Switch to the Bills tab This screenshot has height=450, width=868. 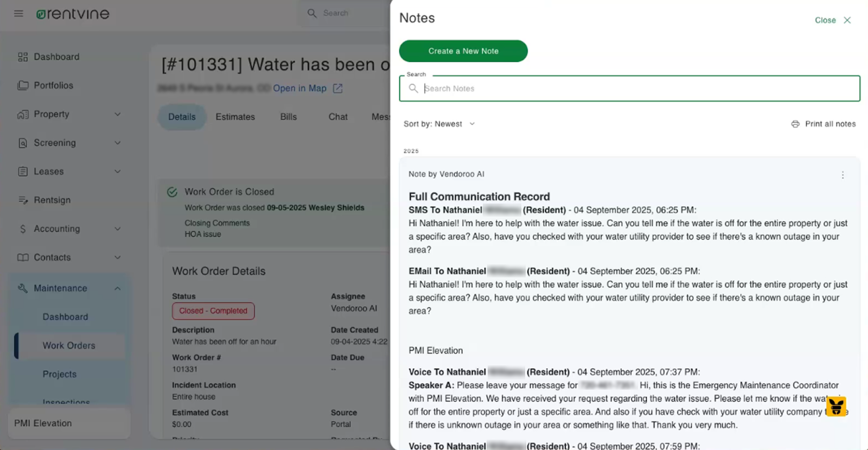tap(288, 117)
